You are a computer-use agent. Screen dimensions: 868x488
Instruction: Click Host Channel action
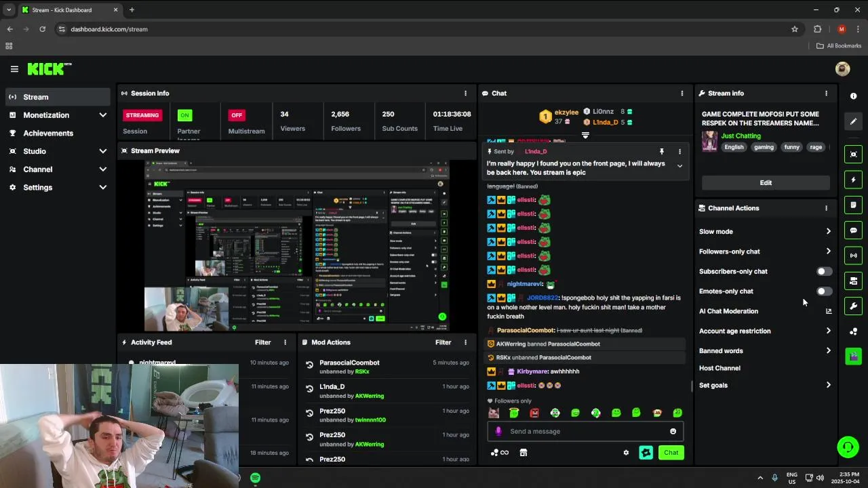(x=719, y=368)
